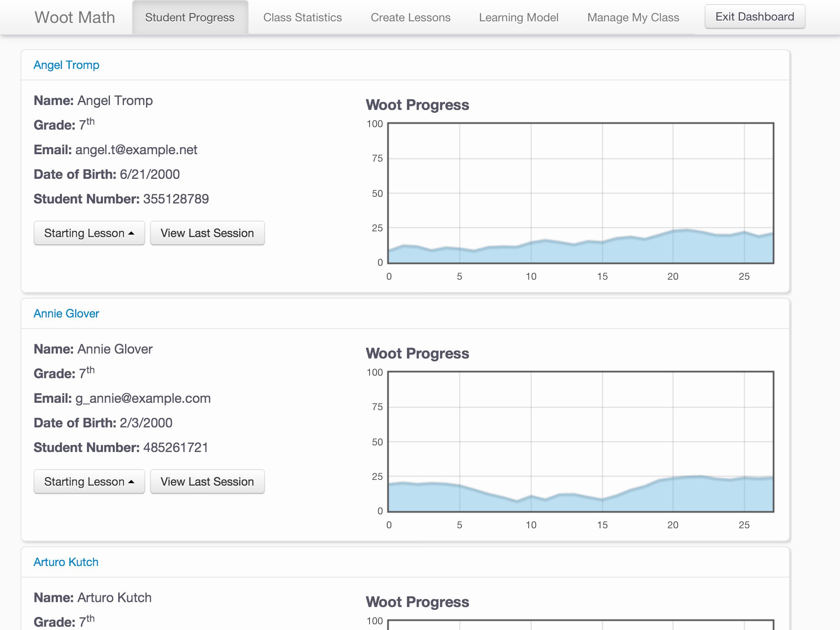Select the Learning Model tab

[518, 17]
